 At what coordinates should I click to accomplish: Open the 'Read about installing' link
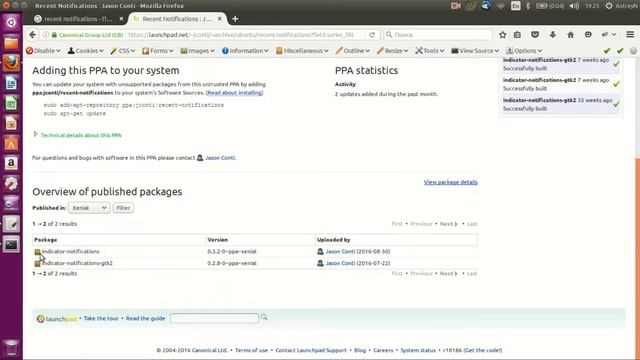(x=235, y=93)
